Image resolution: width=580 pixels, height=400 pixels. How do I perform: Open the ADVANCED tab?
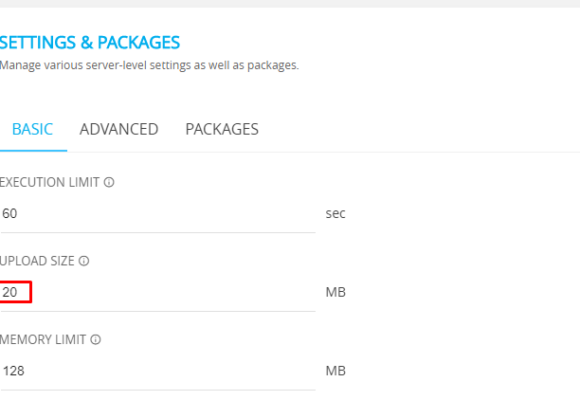119,130
